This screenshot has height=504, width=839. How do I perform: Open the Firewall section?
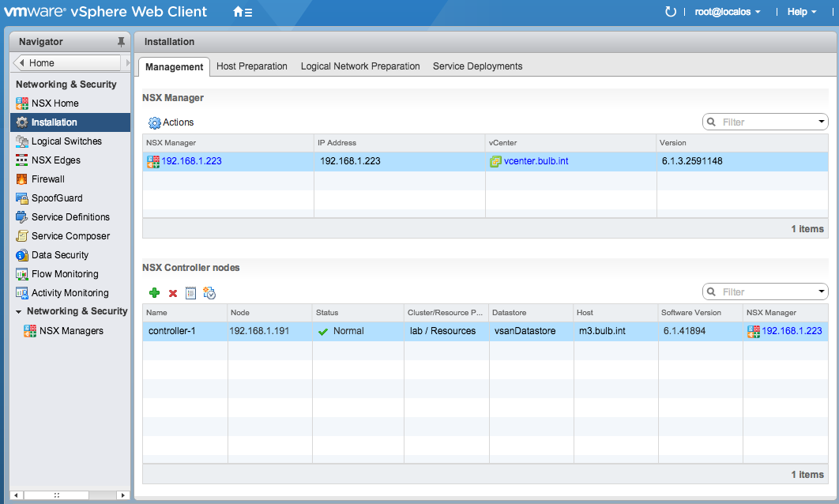(x=47, y=179)
